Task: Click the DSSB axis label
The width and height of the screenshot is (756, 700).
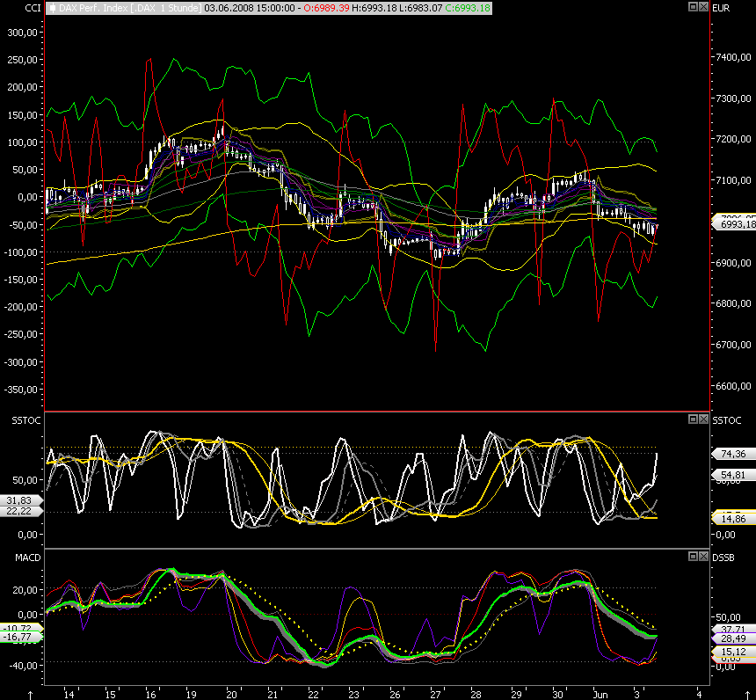Action: 723,558
